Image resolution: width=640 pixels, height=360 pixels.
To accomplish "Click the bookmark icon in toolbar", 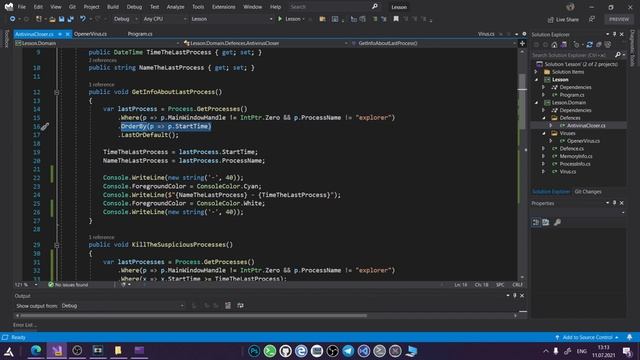I will (x=396, y=19).
